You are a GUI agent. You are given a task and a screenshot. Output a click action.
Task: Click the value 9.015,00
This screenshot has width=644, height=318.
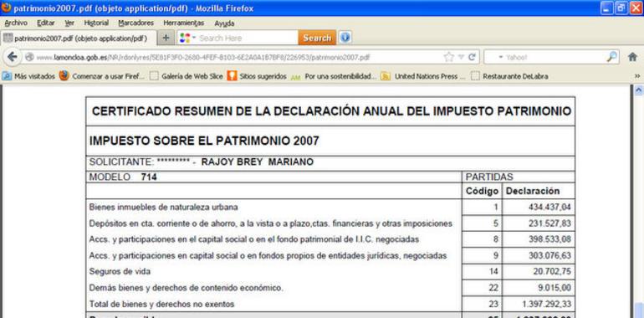pos(554,288)
